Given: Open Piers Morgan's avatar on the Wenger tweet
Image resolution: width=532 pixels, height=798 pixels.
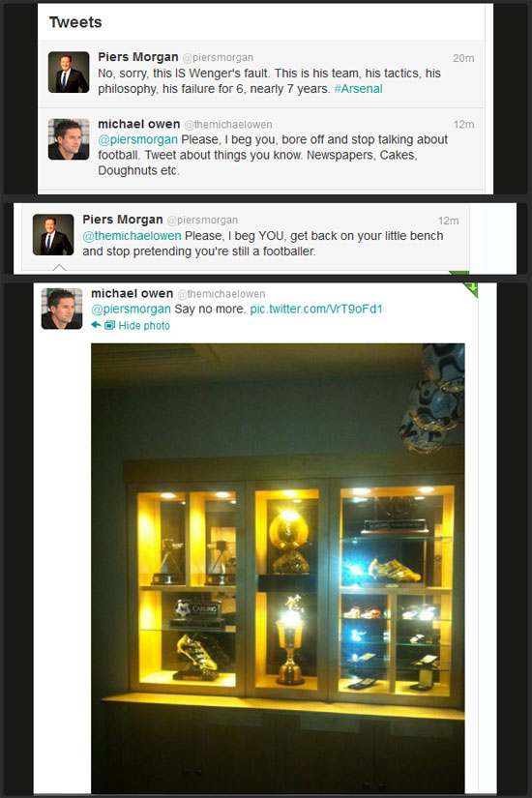Looking at the screenshot, I should (69, 73).
